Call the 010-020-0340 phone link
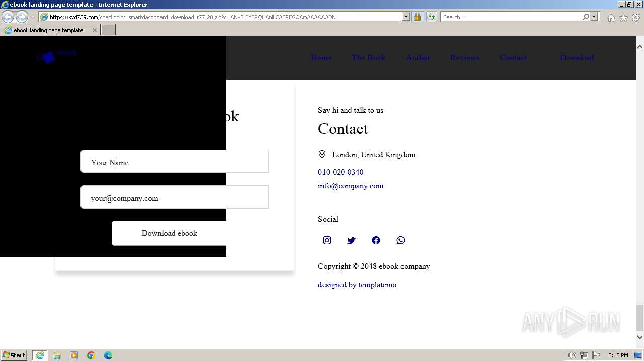The width and height of the screenshot is (644, 362). pyautogui.click(x=341, y=172)
